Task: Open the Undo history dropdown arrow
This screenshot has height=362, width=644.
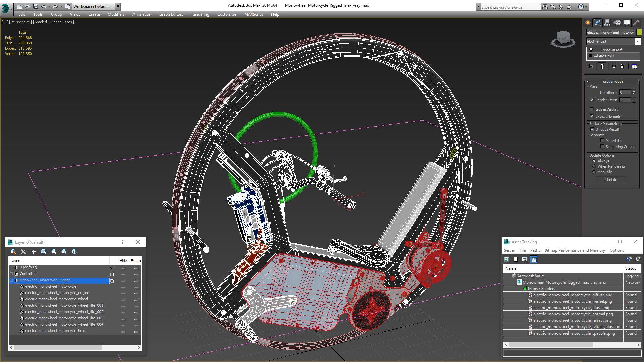Action: point(49,6)
